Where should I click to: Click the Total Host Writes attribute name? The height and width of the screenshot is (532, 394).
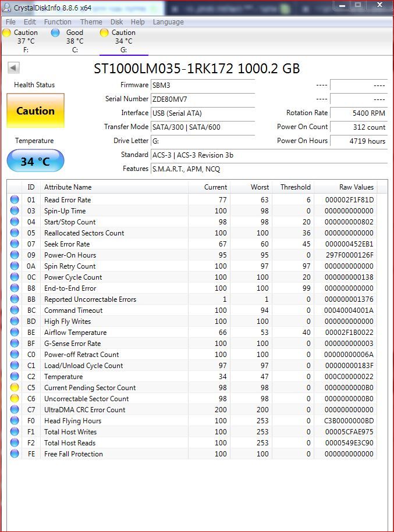tap(70, 431)
